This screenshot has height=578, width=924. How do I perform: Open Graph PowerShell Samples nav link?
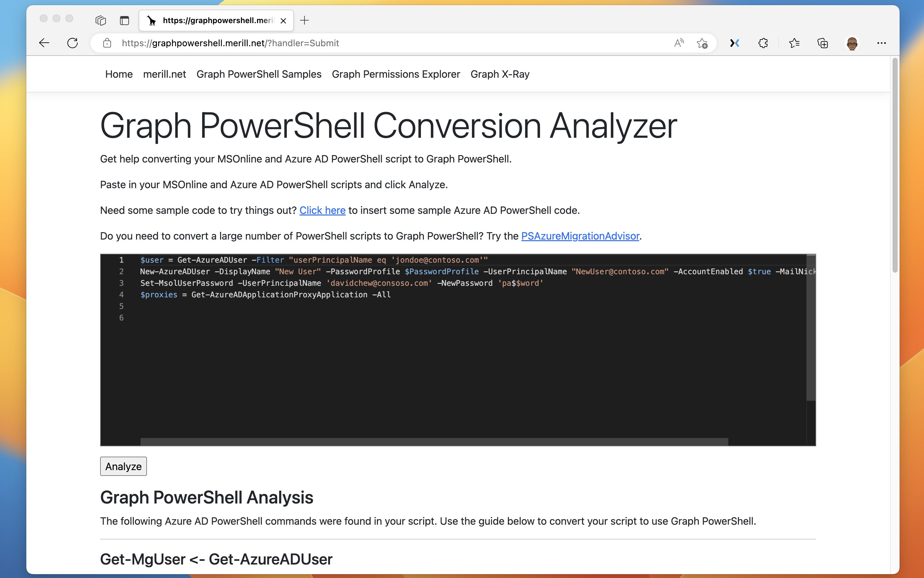(259, 74)
